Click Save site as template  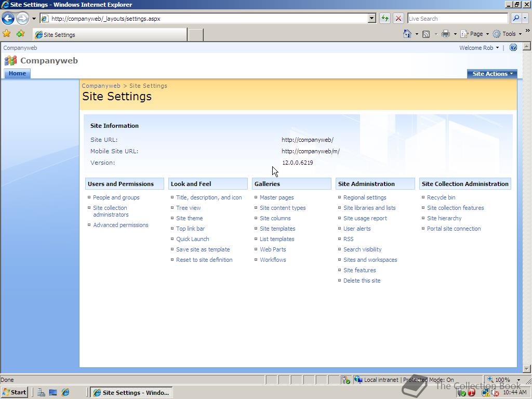coord(203,249)
